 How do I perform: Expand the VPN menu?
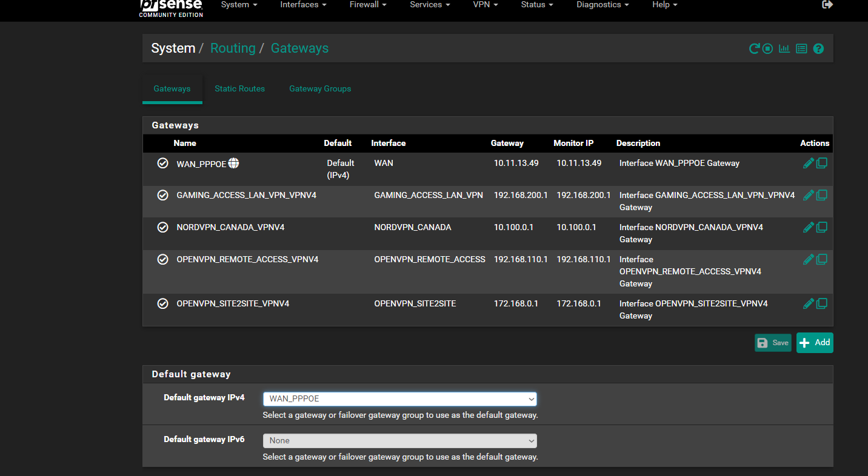coord(486,5)
